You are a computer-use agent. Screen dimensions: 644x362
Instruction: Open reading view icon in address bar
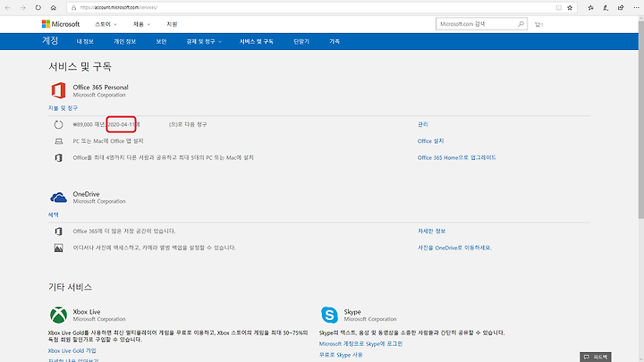click(558, 7)
